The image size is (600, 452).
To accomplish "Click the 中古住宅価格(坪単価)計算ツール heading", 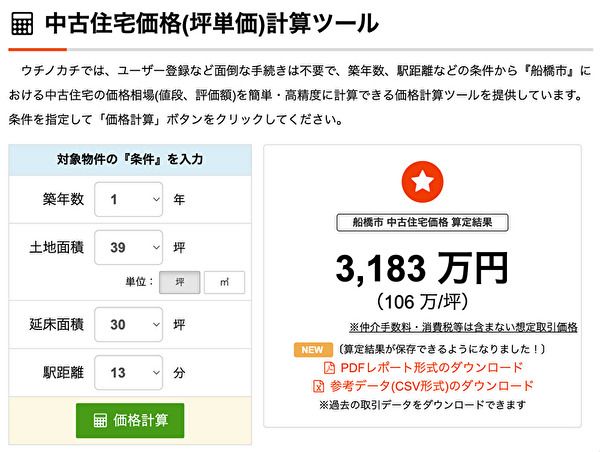I will (212, 24).
